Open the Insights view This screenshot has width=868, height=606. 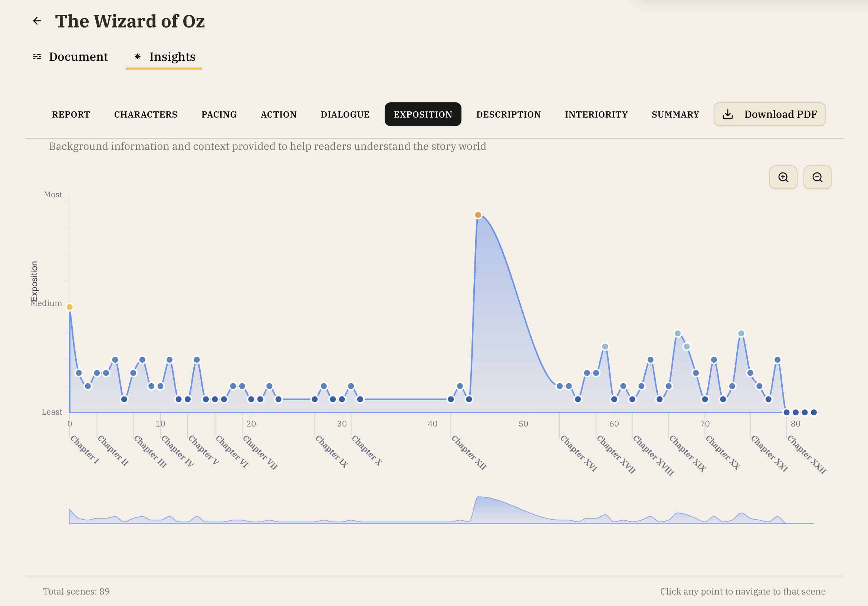172,57
